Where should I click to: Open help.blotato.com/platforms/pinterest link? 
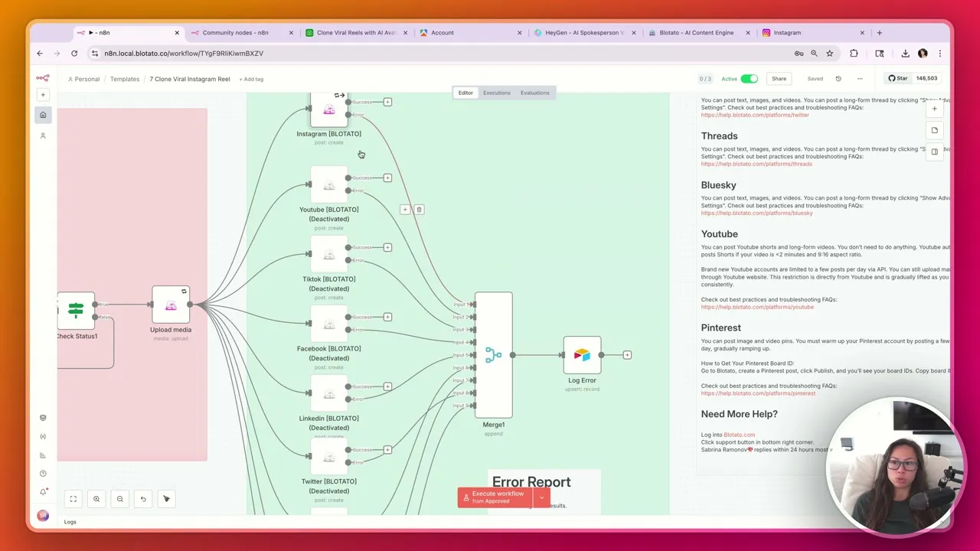(758, 393)
